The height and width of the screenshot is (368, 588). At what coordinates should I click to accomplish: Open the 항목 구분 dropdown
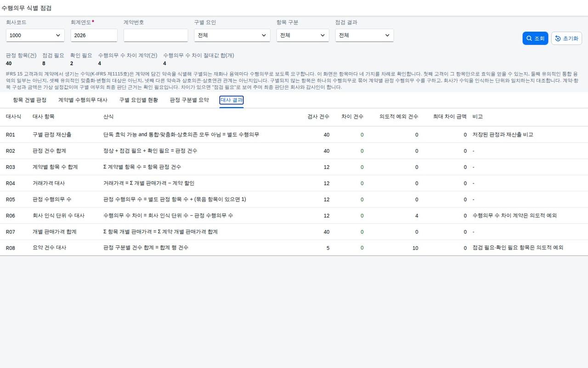303,35
